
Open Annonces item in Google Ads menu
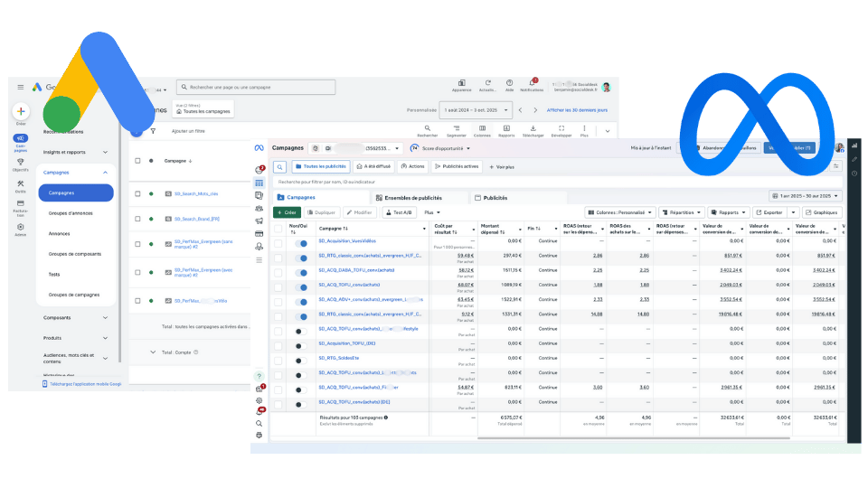(60, 233)
